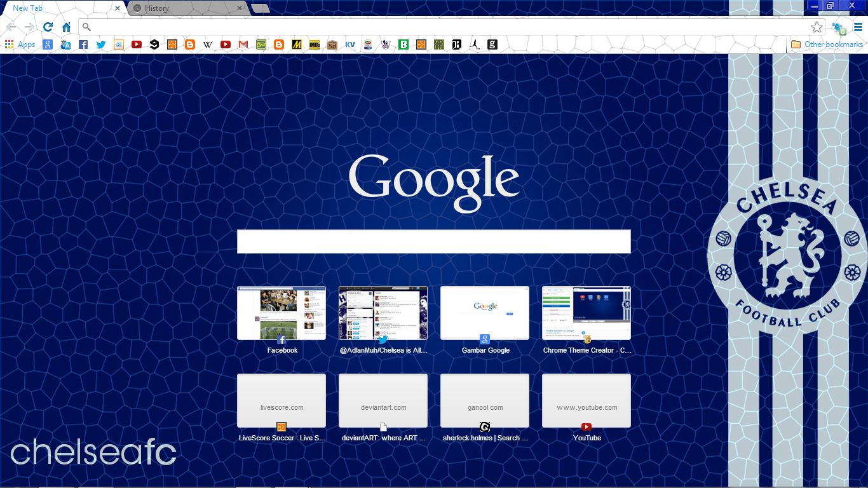The height and width of the screenshot is (488, 868).
Task: Open the Wikipedia W bookmark
Action: click(x=208, y=44)
